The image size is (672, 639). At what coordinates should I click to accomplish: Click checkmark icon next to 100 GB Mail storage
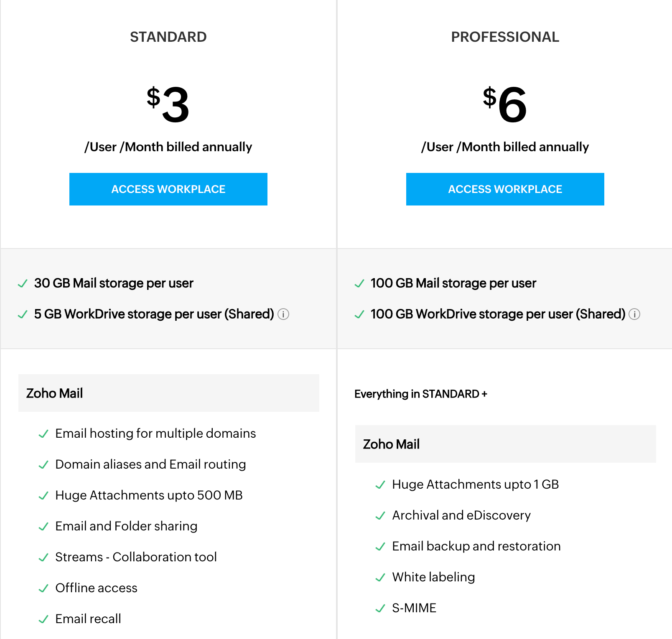(359, 284)
